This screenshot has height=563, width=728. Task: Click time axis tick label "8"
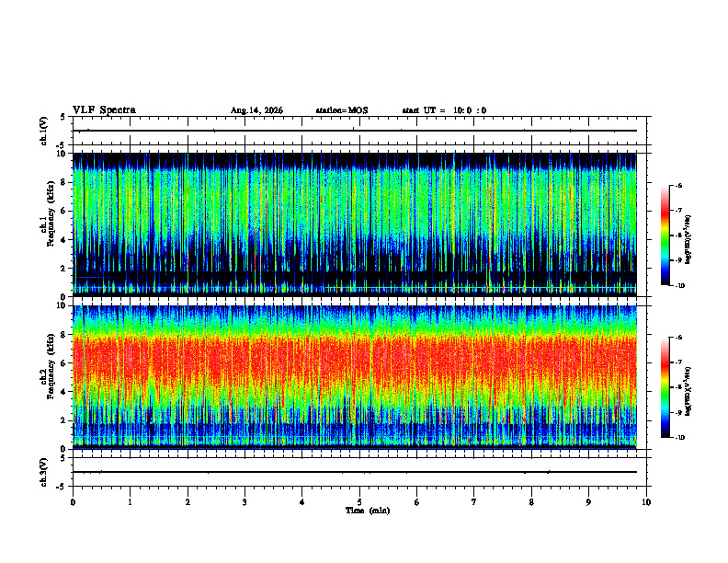click(531, 502)
